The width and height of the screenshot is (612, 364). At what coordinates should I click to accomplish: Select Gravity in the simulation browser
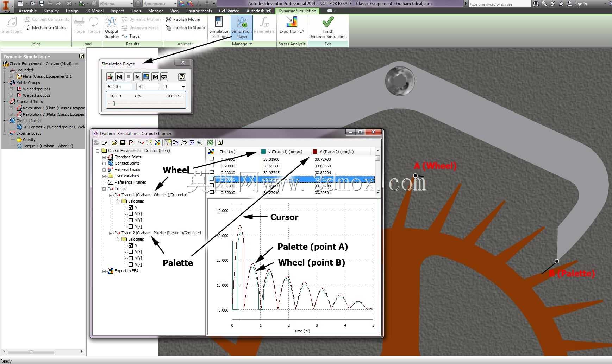click(x=29, y=140)
